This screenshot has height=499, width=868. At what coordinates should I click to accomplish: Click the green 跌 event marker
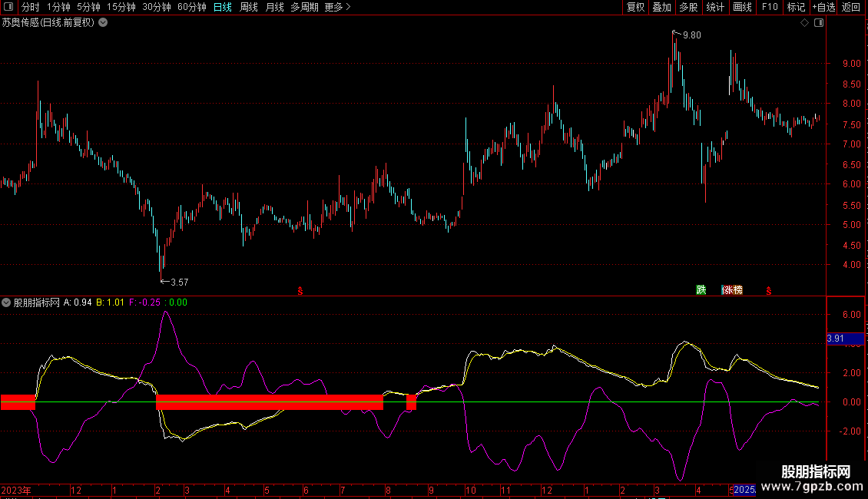pos(701,290)
